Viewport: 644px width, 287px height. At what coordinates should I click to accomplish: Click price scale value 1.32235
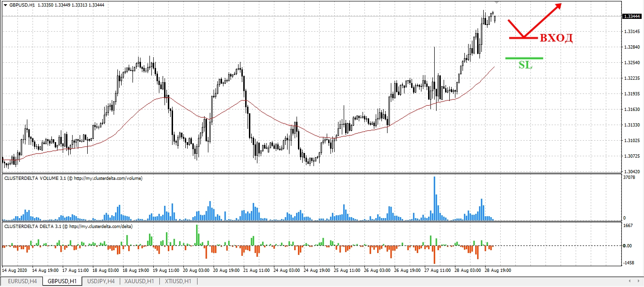632,78
